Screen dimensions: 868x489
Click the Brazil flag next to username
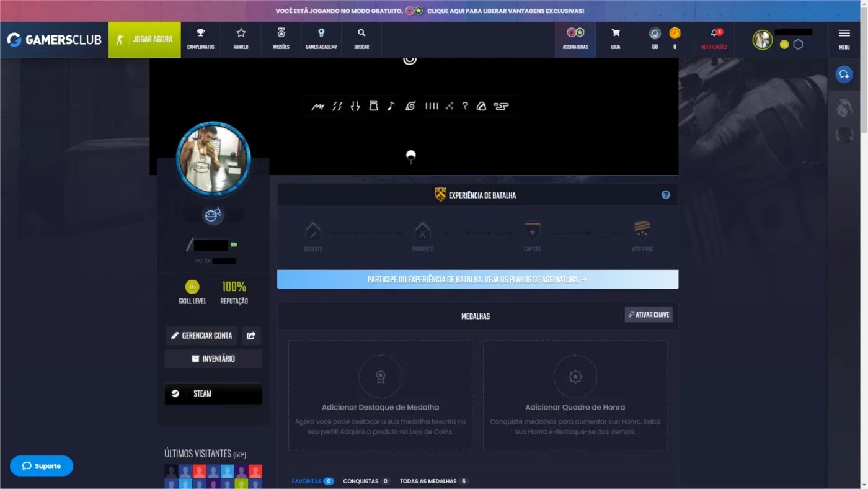point(234,244)
